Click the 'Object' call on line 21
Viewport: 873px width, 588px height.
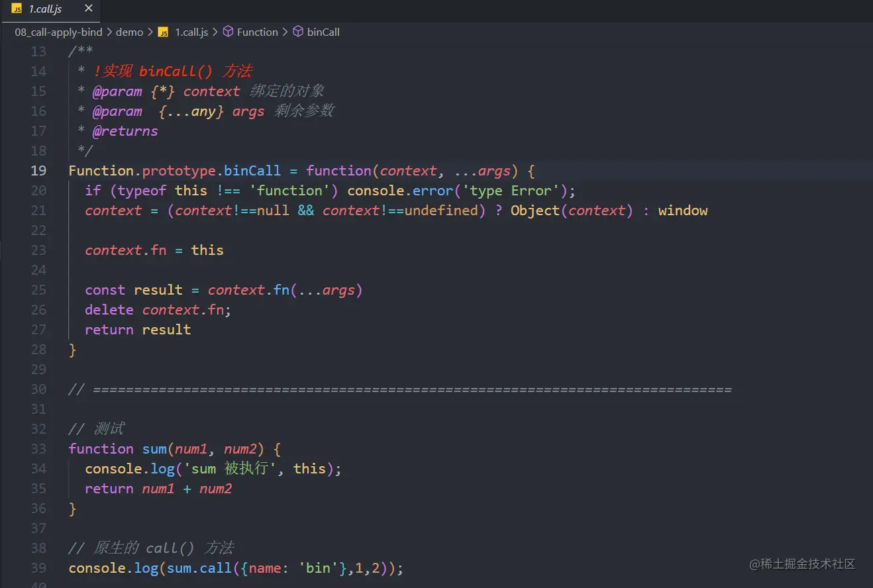click(x=535, y=211)
